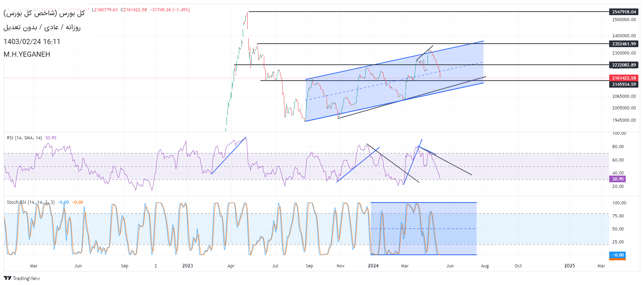Image resolution: width=644 pixels, height=285 pixels.
Task: Click the TradingView brand text
Action: (x=26, y=278)
